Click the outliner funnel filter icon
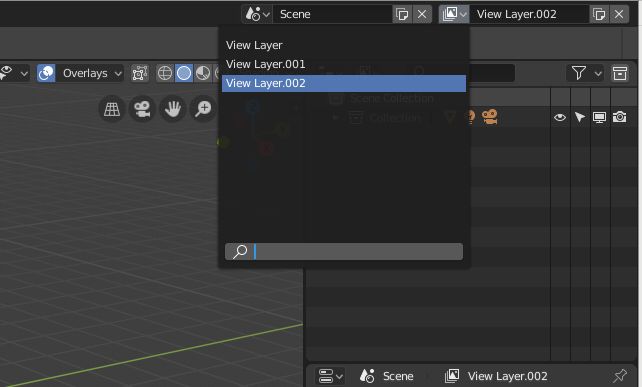642x387 pixels. click(x=579, y=73)
